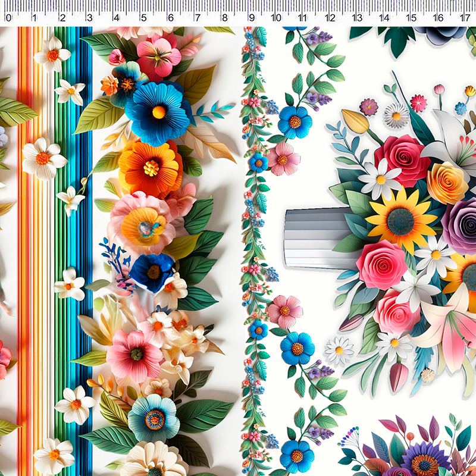Pick the green vertical stripe

point(58,238)
